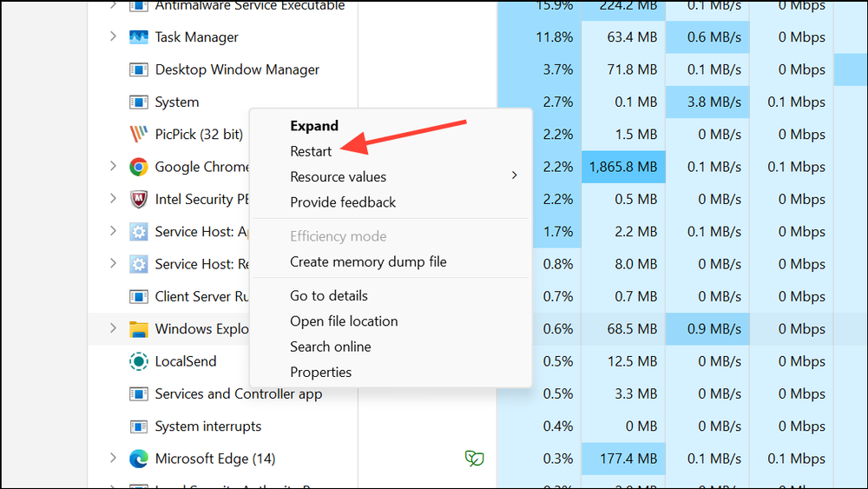Click the 8.0 MB memory cell
Image resolution: width=868 pixels, height=489 pixels.
[623, 264]
